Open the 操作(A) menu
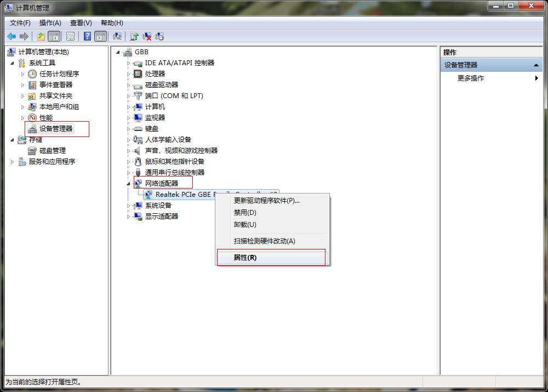Viewport: 548px width, 392px height. coord(50,23)
